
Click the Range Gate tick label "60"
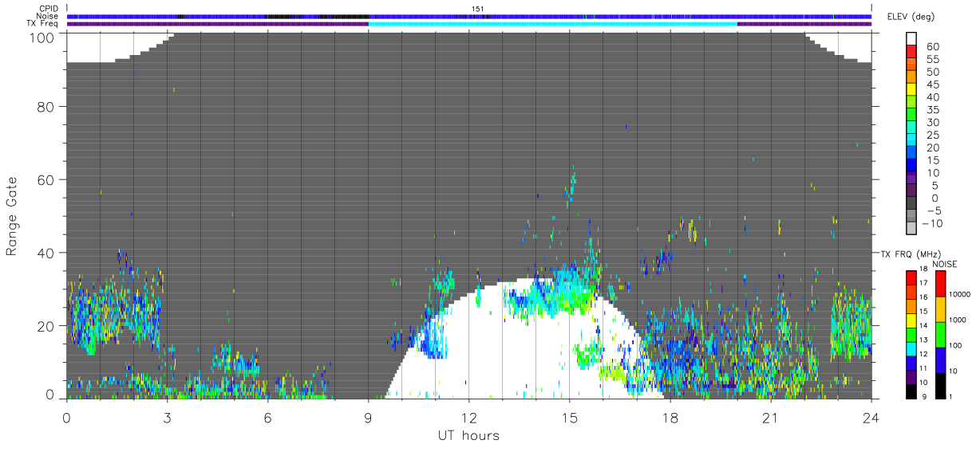(46, 179)
